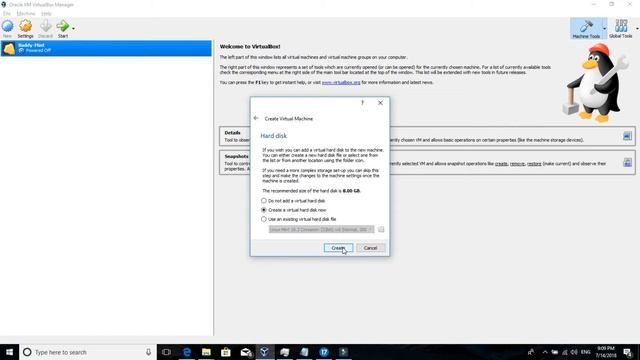This screenshot has width=640, height=360.
Task: Switch to VirtualBox in the taskbar
Action: (264, 352)
